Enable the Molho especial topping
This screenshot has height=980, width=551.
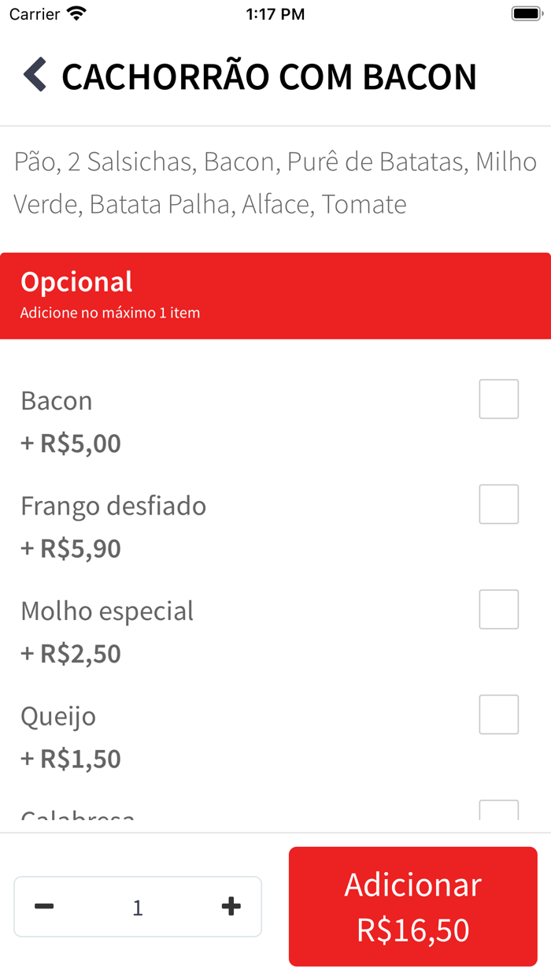[x=498, y=609]
